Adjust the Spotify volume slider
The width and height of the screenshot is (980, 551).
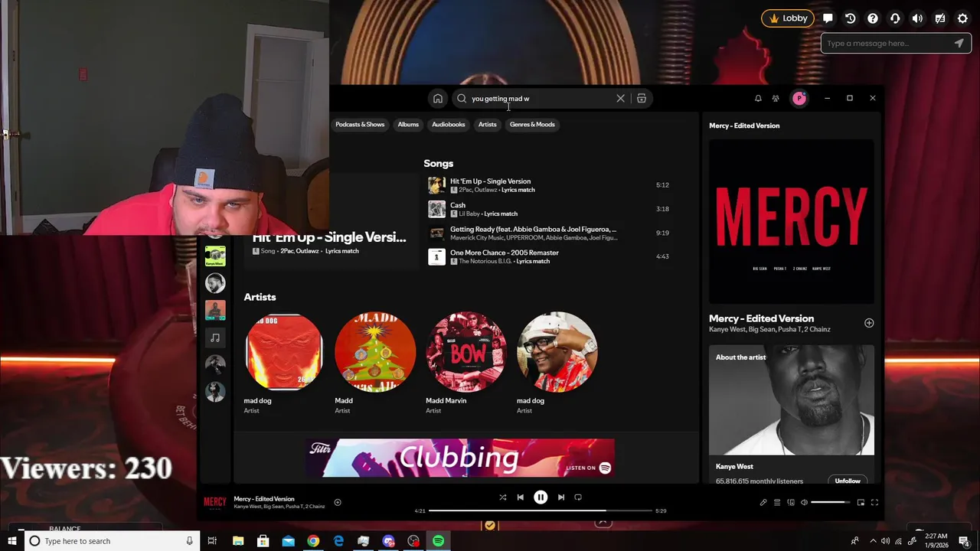[x=831, y=503]
